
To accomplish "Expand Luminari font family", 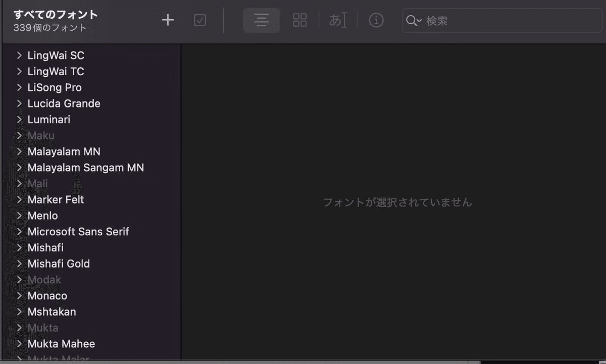I will pyautogui.click(x=19, y=120).
